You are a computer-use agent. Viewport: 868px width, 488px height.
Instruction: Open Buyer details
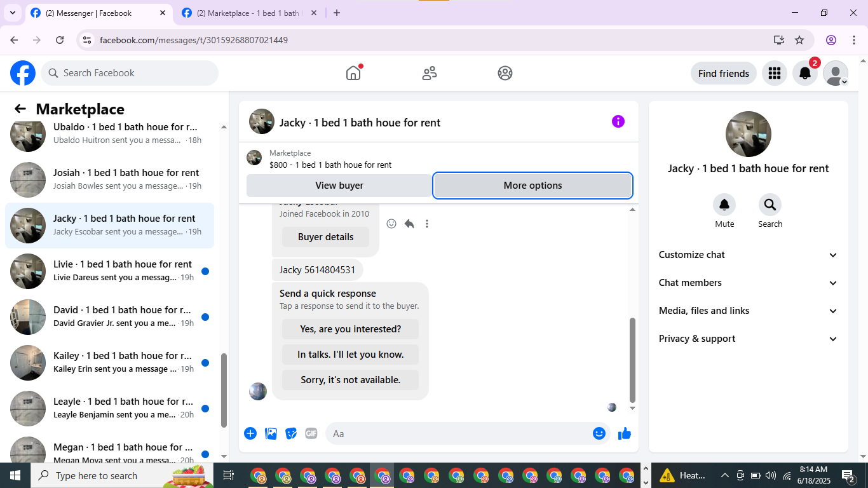coord(325,237)
